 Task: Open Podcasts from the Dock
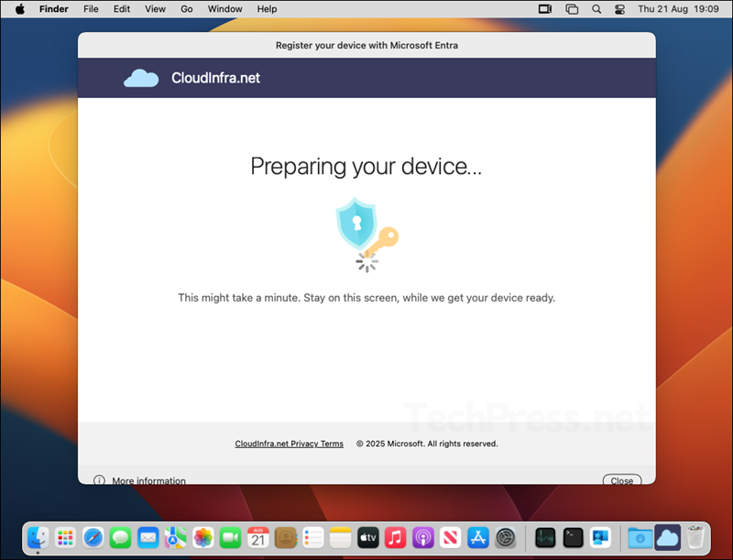423,538
